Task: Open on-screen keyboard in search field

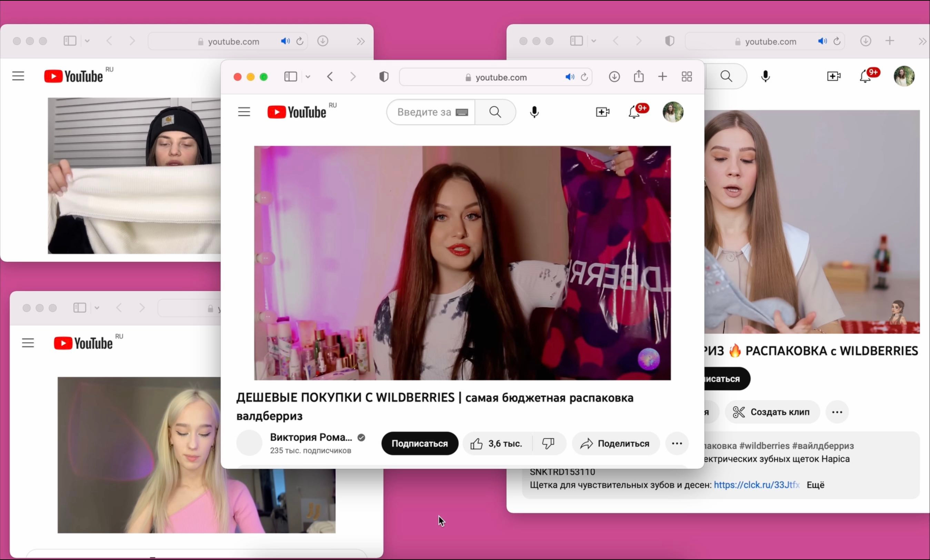Action: pyautogui.click(x=462, y=112)
